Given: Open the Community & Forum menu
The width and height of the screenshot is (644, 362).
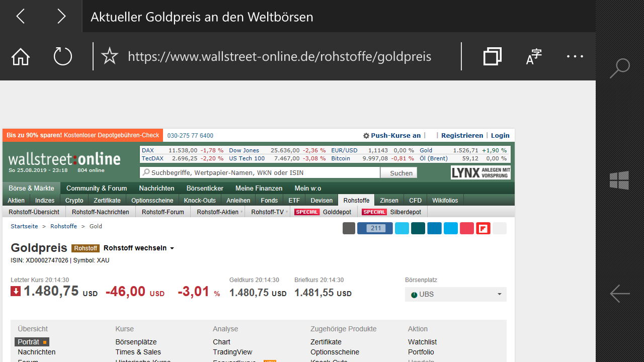Looking at the screenshot, I should [96, 188].
